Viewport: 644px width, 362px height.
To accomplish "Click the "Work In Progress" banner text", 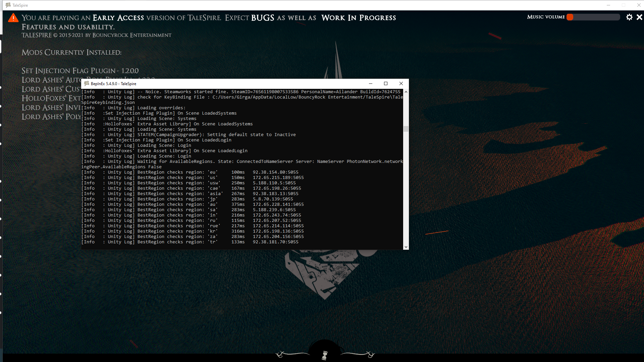I will [x=359, y=18].
